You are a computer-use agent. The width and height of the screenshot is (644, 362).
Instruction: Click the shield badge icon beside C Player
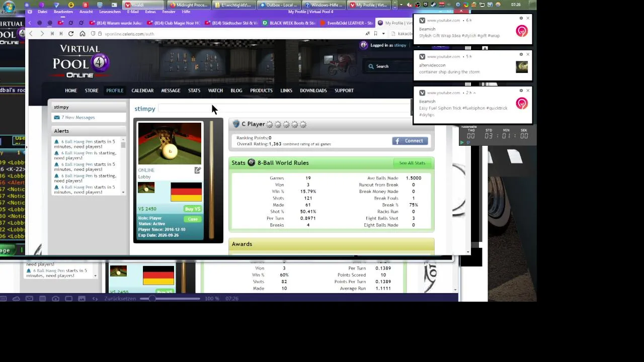[x=236, y=124]
